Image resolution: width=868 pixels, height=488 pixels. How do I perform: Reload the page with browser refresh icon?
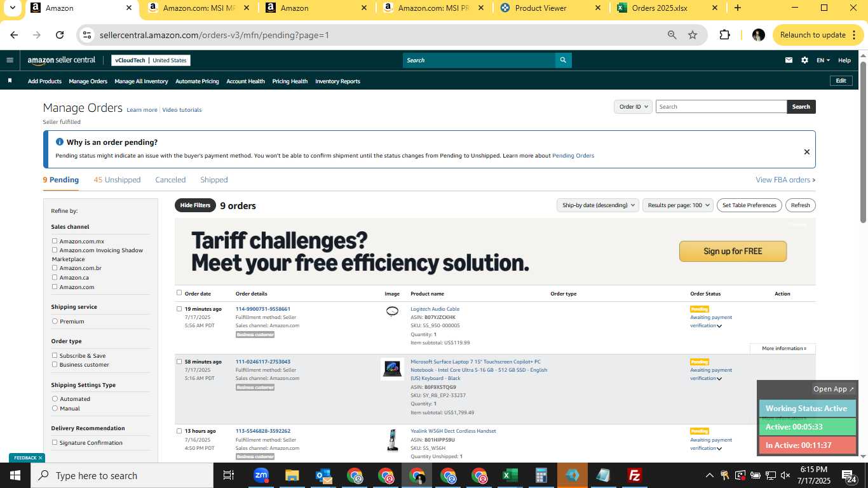point(60,35)
